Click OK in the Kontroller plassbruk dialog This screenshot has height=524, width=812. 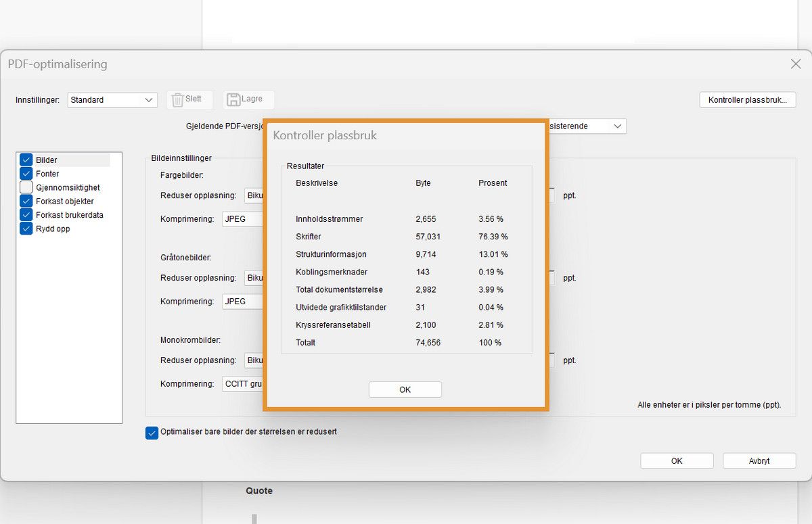[405, 389]
